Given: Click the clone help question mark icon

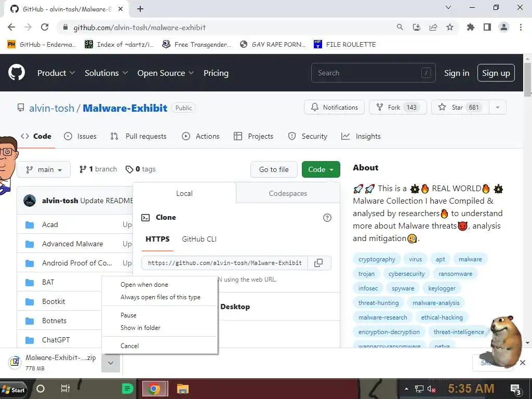Looking at the screenshot, I should (327, 218).
